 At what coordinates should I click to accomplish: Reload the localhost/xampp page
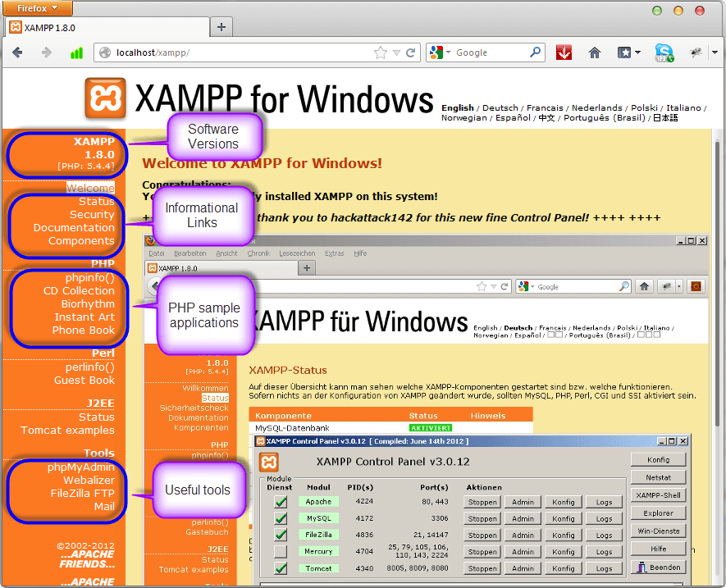click(x=411, y=52)
